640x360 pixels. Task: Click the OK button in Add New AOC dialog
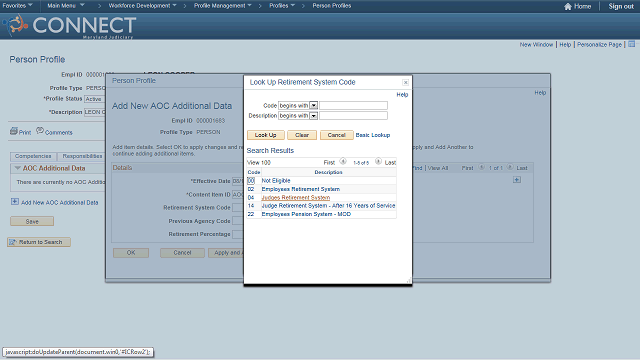click(x=131, y=253)
